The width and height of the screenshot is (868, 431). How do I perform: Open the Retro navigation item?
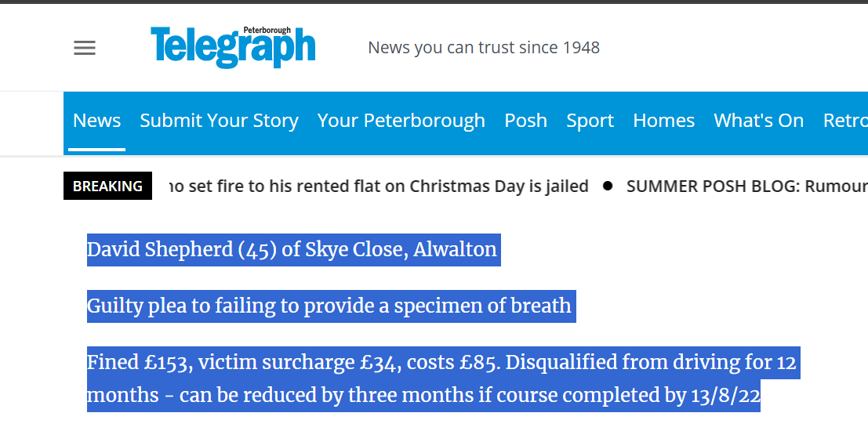(x=846, y=121)
